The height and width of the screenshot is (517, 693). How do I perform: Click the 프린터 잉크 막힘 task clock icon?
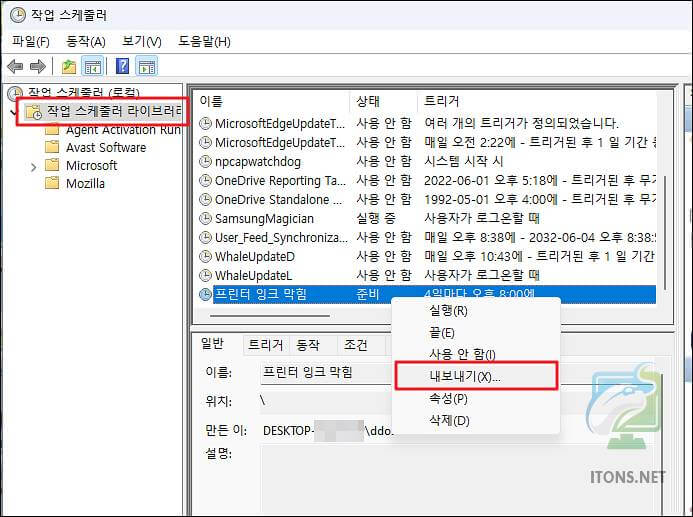205,294
